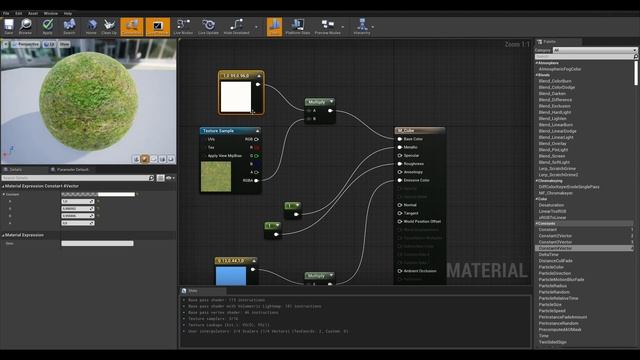Click the Details property matrix grid icon
Screen dimensions: 640x360
[160, 178]
